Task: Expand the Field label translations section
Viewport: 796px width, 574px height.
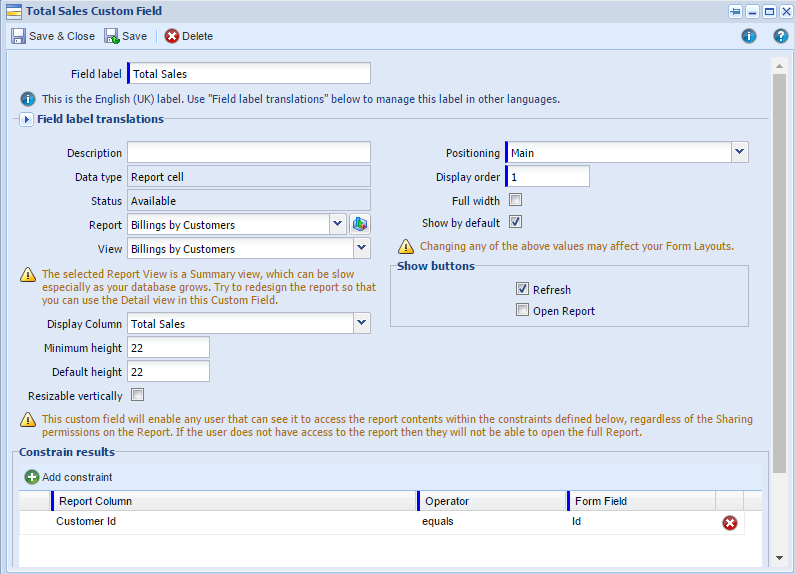Action: 27,119
